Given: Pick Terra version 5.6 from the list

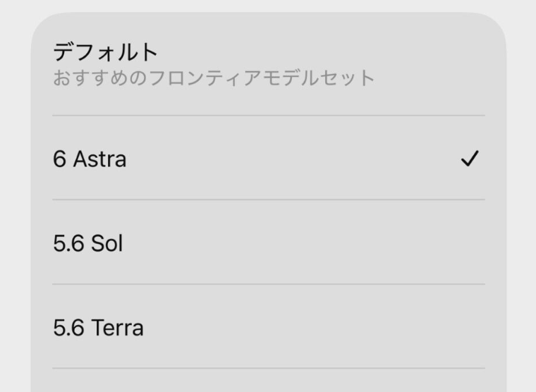Looking at the screenshot, I should tap(269, 326).
